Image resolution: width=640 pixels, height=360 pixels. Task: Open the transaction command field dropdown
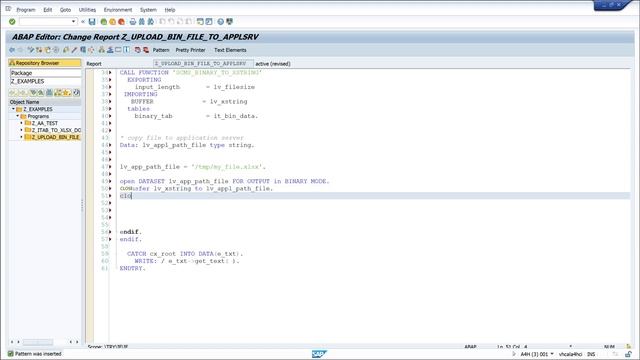[73, 21]
